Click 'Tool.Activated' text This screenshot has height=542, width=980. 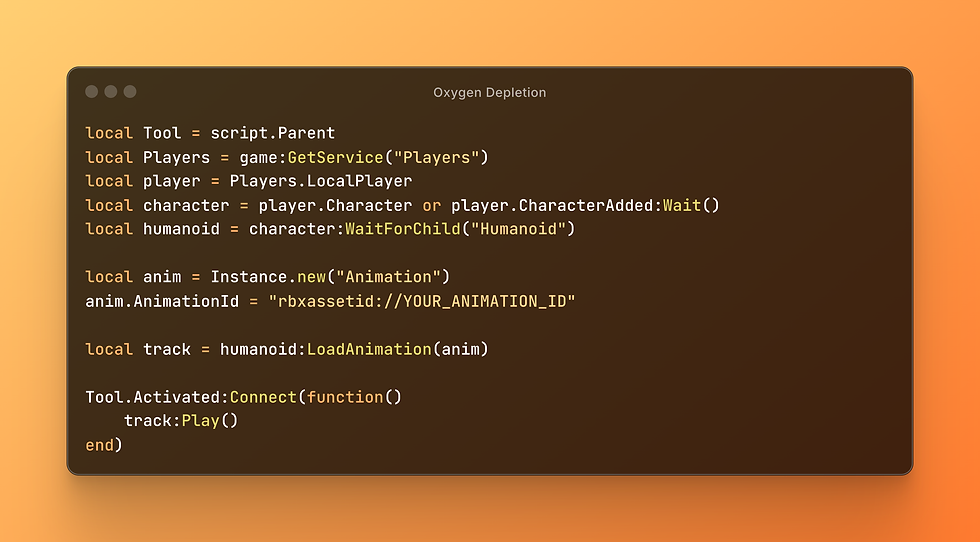click(152, 398)
